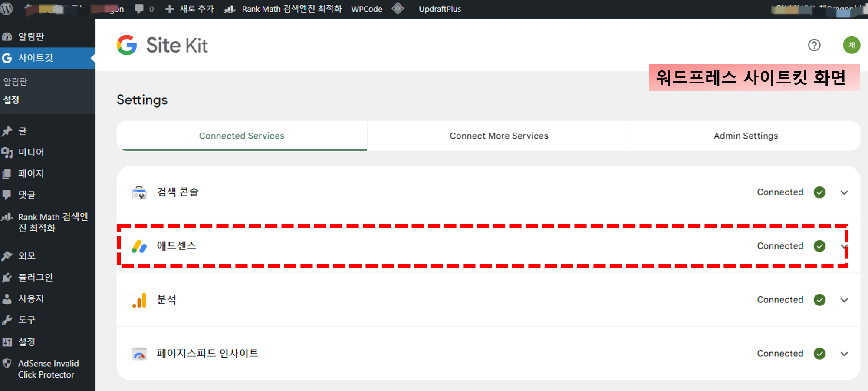This screenshot has width=868, height=391.
Task: Click green check beside 페이지스피드 인사이트
Action: tap(819, 354)
